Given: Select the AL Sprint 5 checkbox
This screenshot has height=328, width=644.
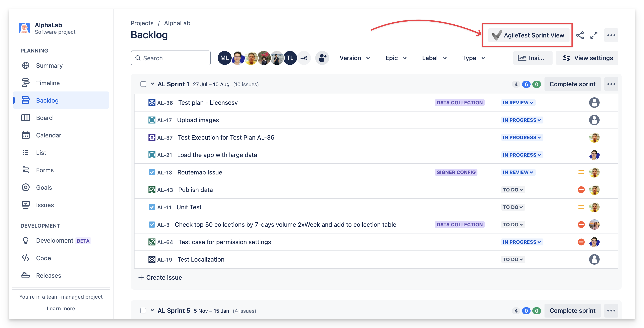Looking at the screenshot, I should point(143,311).
